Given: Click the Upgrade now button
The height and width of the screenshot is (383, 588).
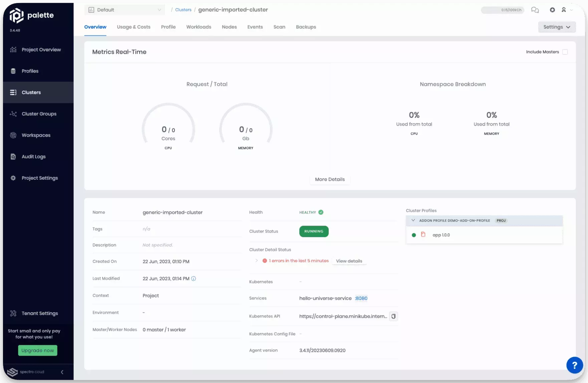Looking at the screenshot, I should (x=37, y=350).
